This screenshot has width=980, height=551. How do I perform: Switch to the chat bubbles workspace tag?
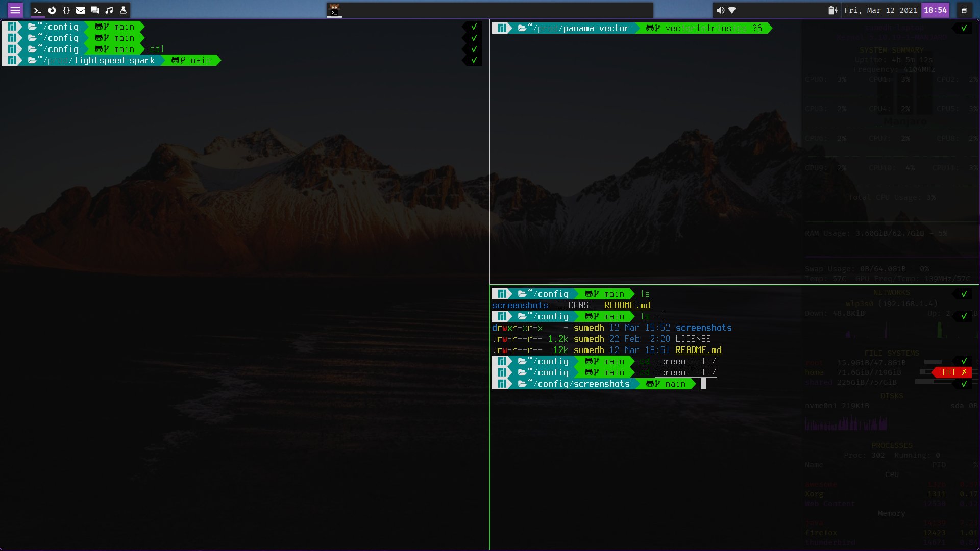(95, 10)
